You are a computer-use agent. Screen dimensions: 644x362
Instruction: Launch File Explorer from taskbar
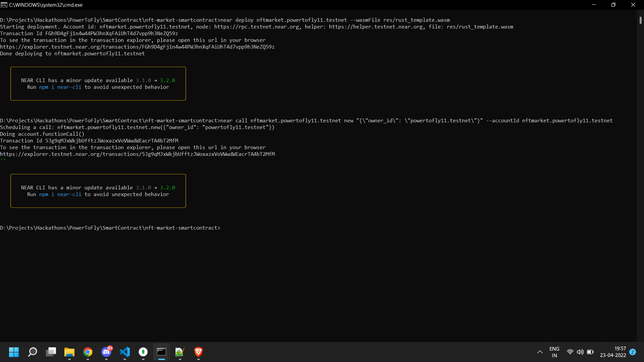pos(69,352)
